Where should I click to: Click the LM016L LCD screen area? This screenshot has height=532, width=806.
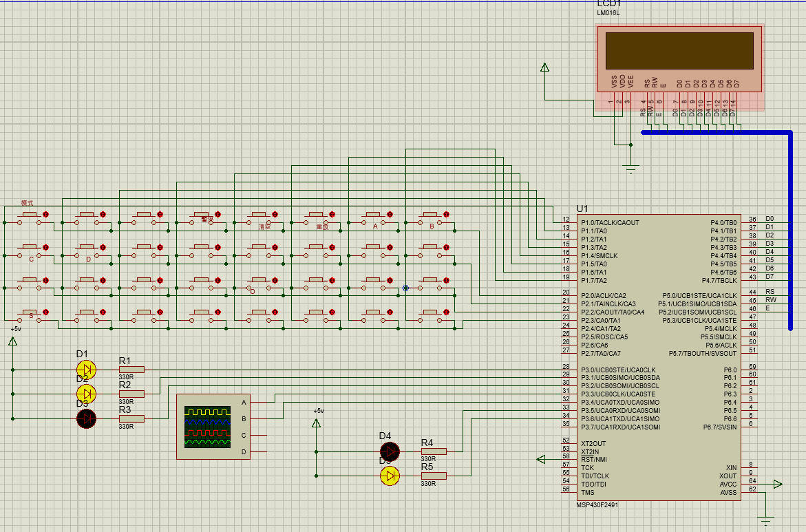pos(679,51)
